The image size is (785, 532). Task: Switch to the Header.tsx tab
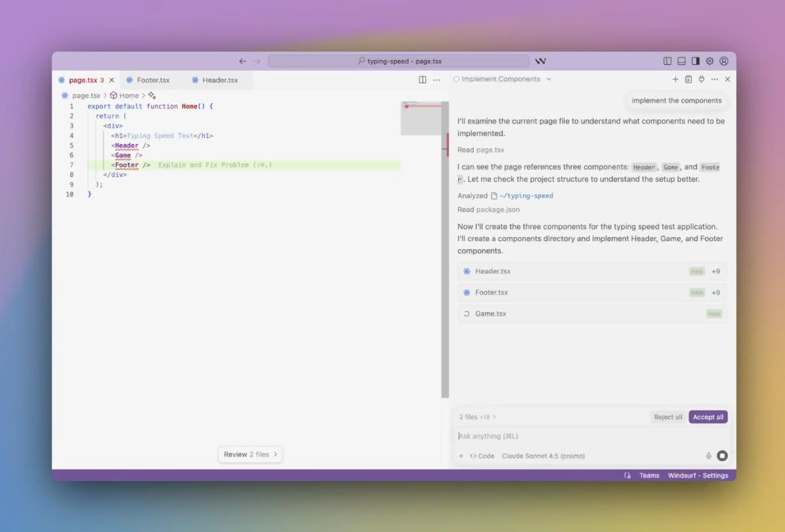220,80
